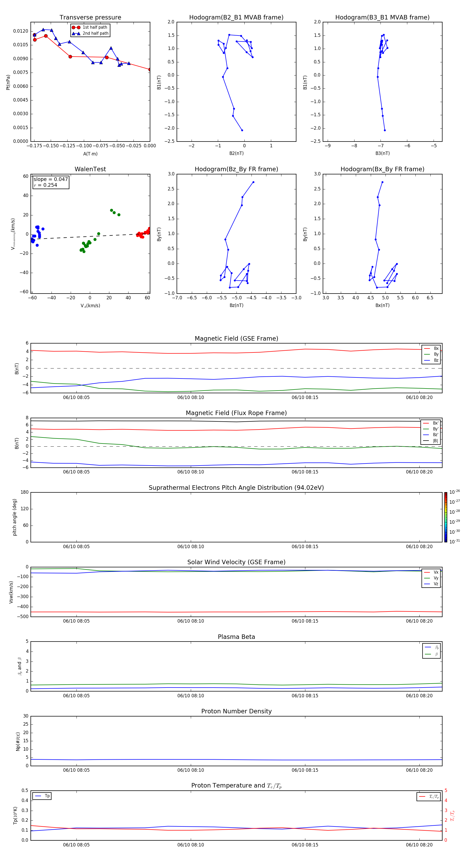
Task: Click the "06/10 08:10" tick under Plasma Beta
Action: click(191, 696)
